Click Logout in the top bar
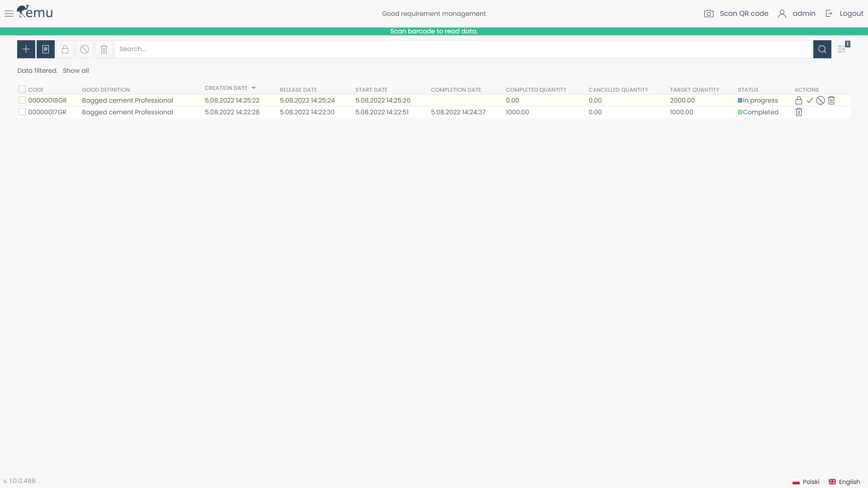Screen dimensions: 868x488 [x=853, y=14]
